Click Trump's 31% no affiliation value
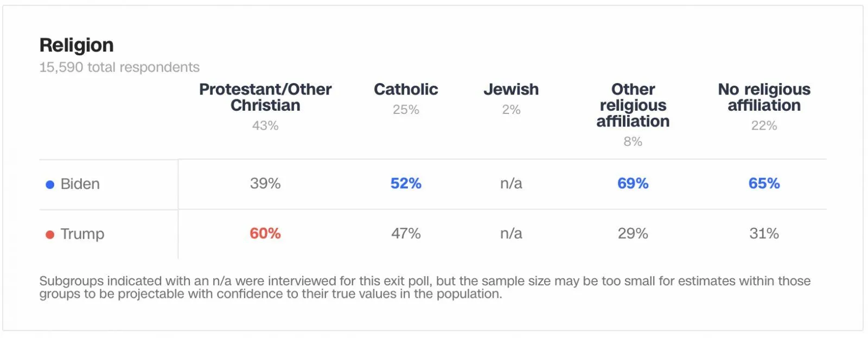868x338 pixels. click(764, 233)
